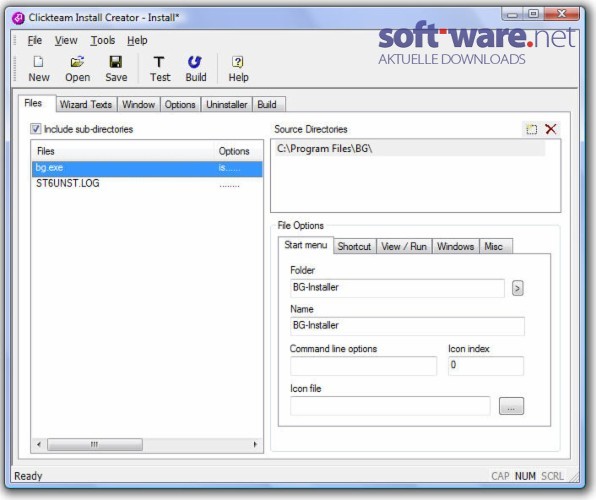This screenshot has width=596, height=500.
Task: Click the New project toolbar icon
Action: (x=38, y=69)
